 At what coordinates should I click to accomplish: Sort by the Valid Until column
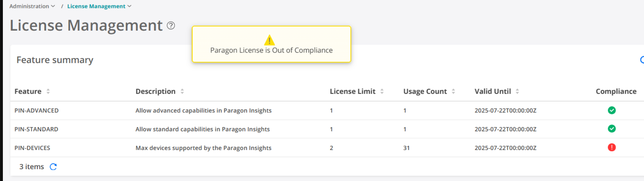tap(517, 91)
